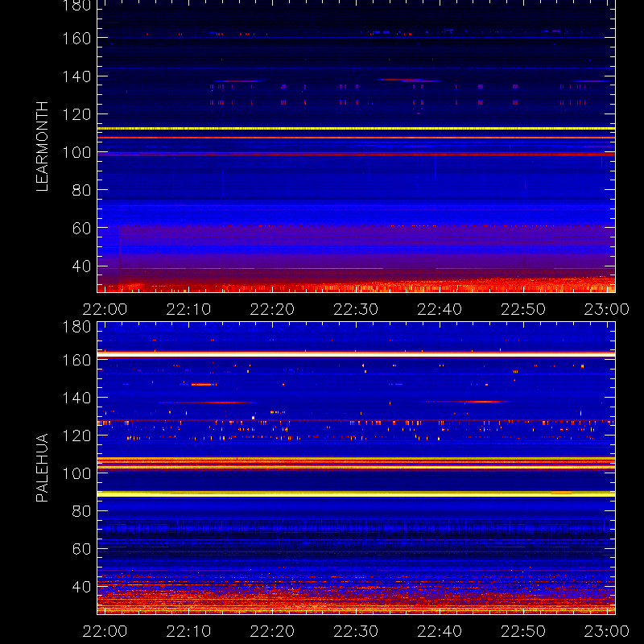
Task: Click the 22:10 time label under the Learmonth plot
Action: 188,309
